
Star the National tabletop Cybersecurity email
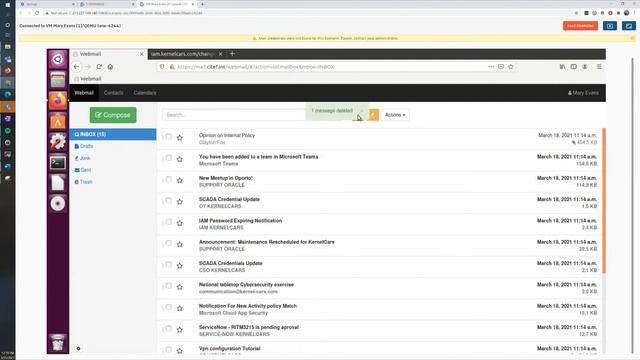(180, 287)
